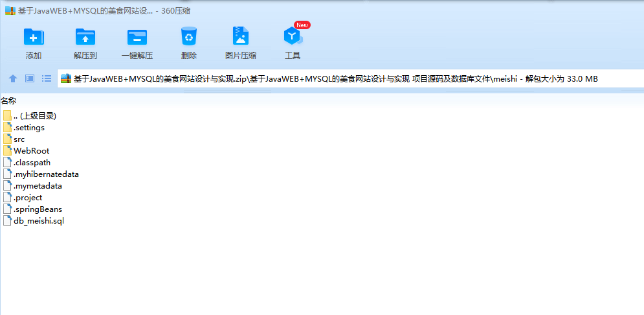Select the db_meishi.sql file

click(34, 221)
